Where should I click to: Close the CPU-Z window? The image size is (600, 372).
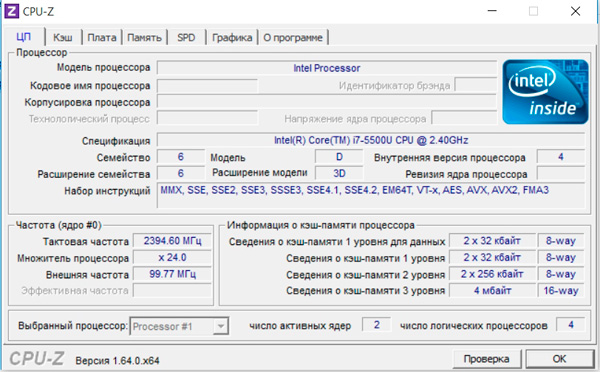pyautogui.click(x=575, y=11)
